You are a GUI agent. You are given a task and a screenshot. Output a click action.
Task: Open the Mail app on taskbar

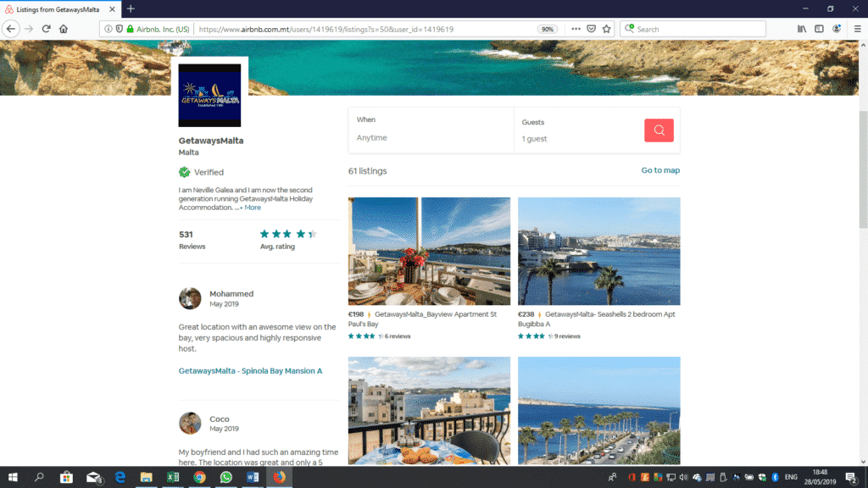tap(93, 477)
